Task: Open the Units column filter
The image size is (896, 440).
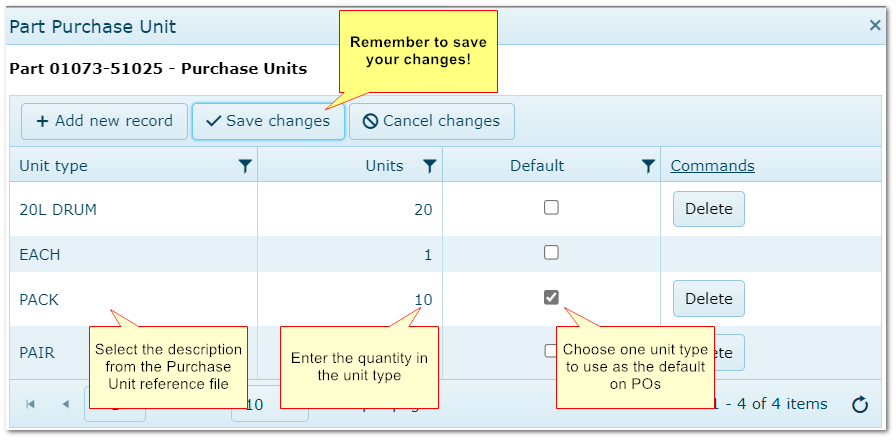Action: click(x=429, y=166)
